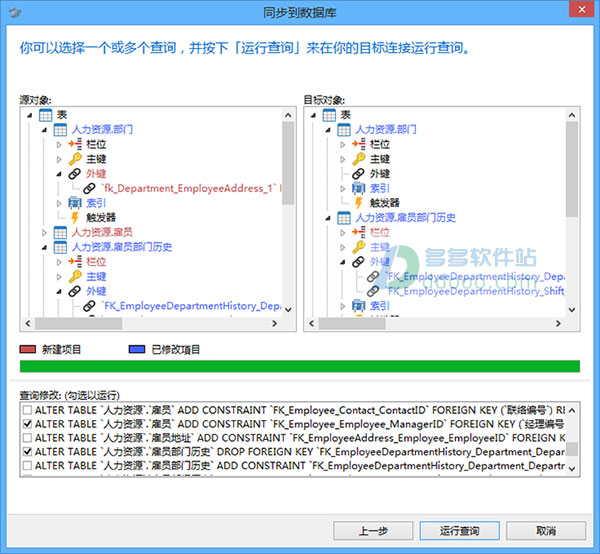Click the 表 table icon in target objects
Screen dimensions: 600x554
[x=329, y=115]
